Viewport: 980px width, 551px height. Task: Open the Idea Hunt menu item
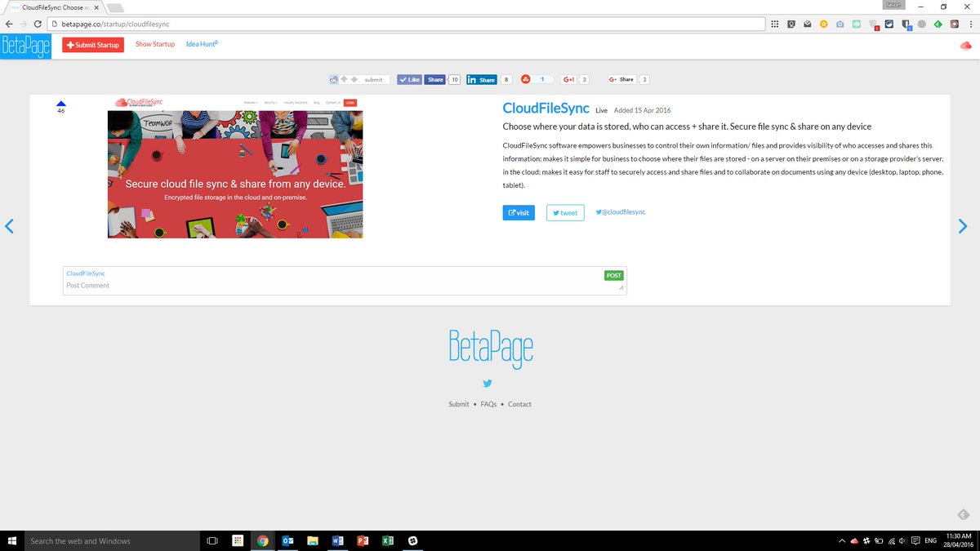[201, 44]
